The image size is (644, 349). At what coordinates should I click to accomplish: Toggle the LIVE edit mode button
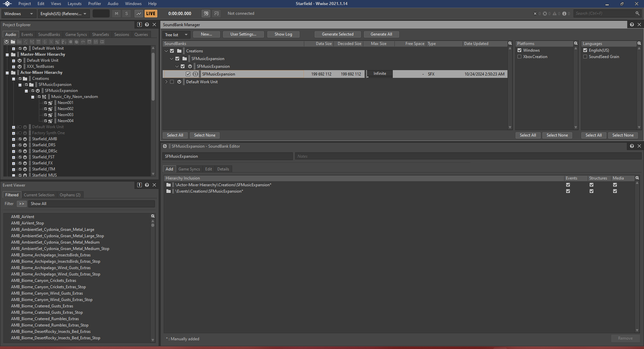(x=151, y=14)
